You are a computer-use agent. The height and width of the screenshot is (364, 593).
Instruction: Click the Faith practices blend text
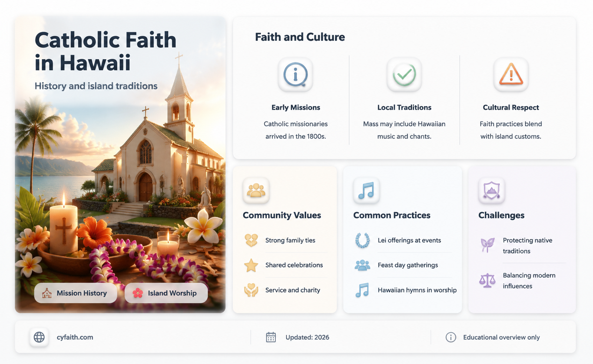(511, 130)
